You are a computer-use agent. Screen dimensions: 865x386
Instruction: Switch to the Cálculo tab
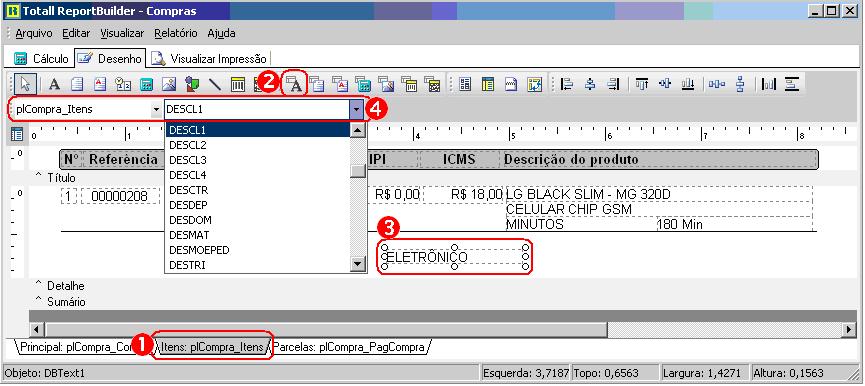tap(41, 58)
